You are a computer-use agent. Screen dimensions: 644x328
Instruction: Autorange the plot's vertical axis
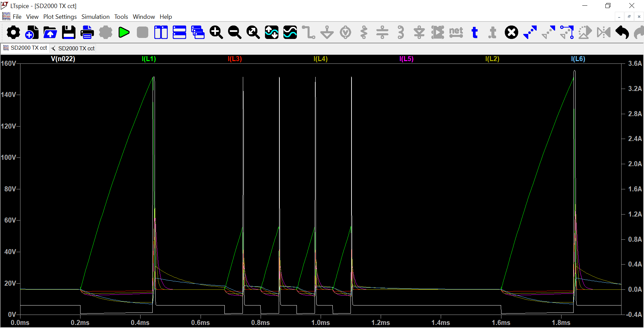(272, 33)
